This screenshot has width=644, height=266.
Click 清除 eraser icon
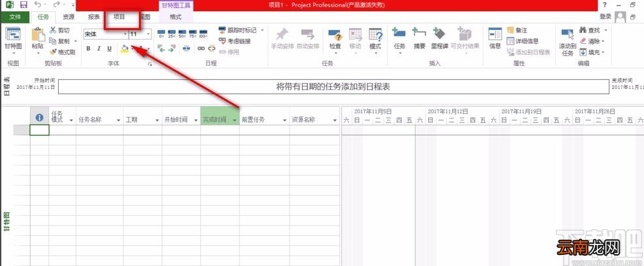click(x=583, y=41)
